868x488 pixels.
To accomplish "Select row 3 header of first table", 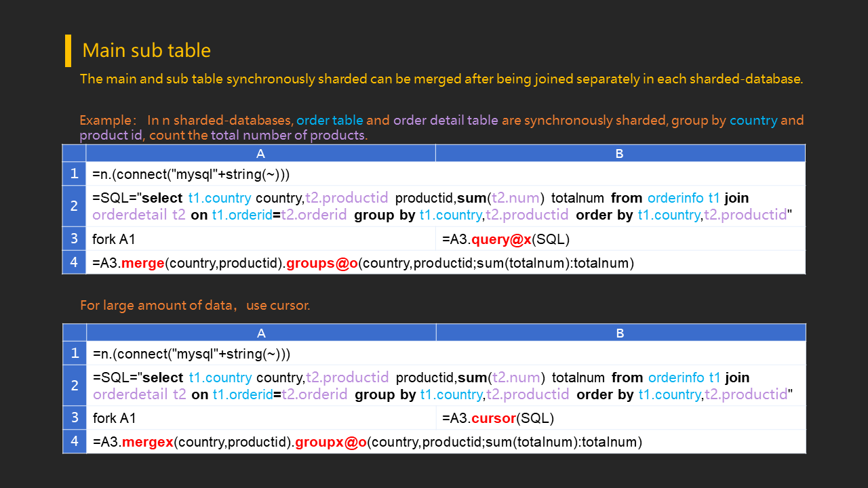I will click(74, 239).
